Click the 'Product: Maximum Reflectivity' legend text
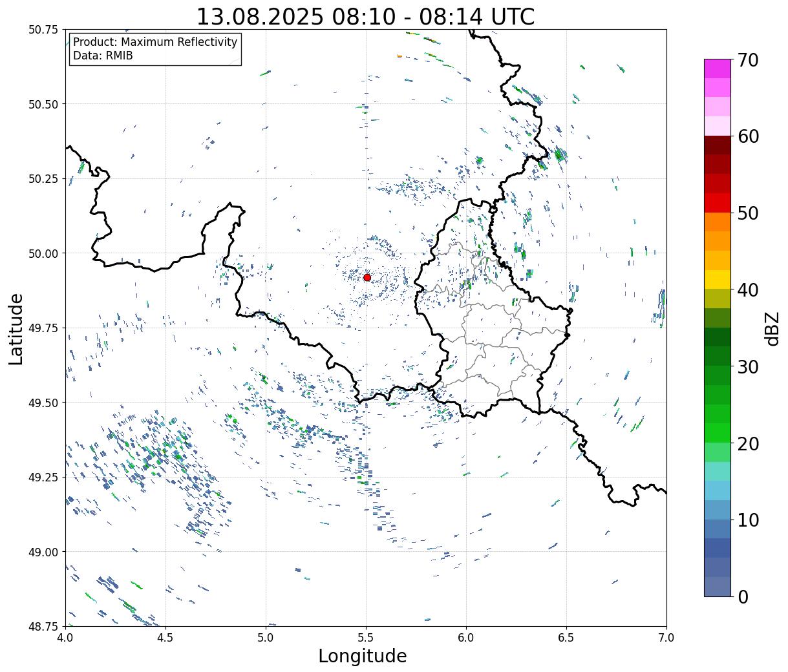Screen dimensions: 788x672 (x=155, y=42)
